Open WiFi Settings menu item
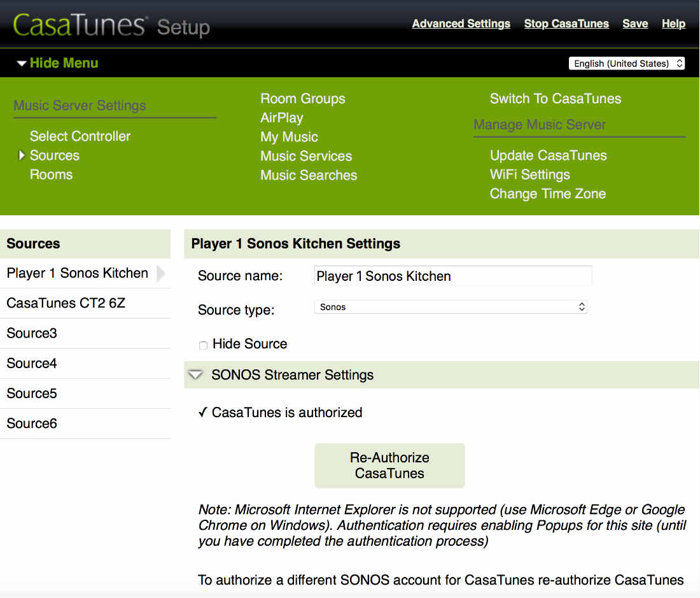The width and height of the screenshot is (700, 598). 530,174
